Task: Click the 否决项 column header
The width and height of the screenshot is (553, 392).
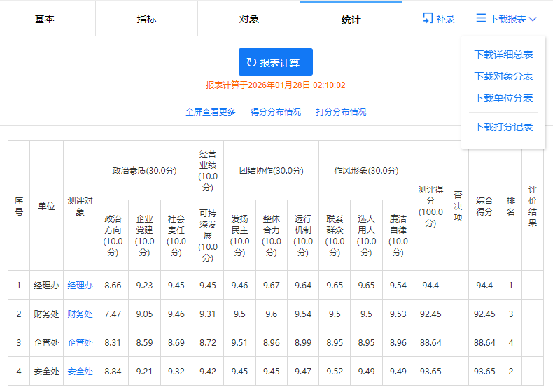Action: pos(458,206)
